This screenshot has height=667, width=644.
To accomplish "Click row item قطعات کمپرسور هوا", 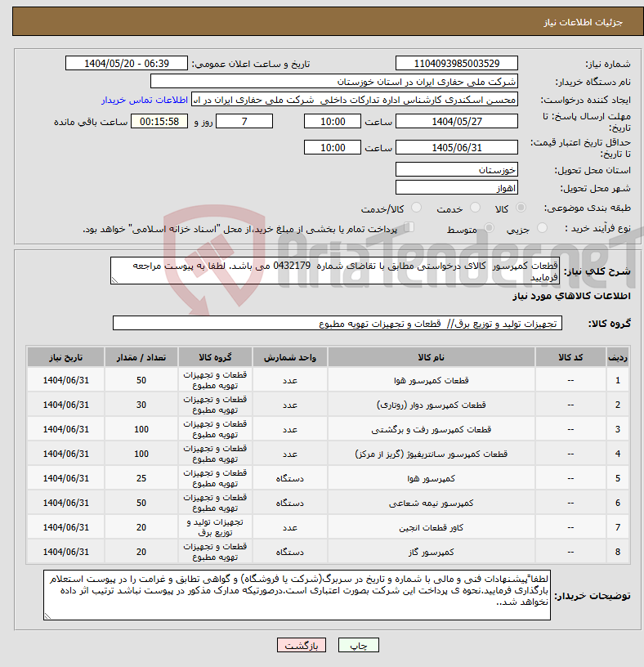I will (432, 380).
